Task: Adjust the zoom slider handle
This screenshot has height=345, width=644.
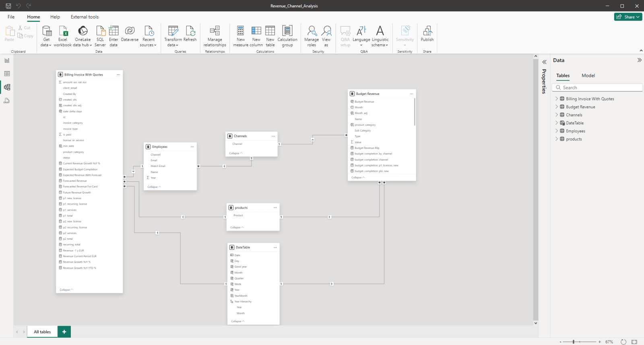Action: 574,342
